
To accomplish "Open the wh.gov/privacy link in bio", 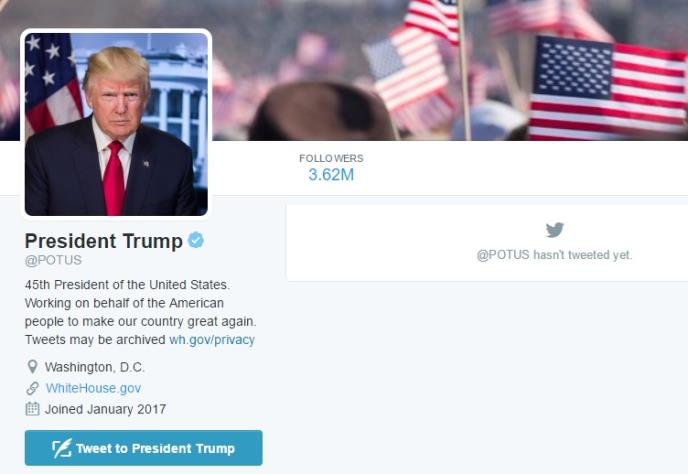I will coord(212,340).
